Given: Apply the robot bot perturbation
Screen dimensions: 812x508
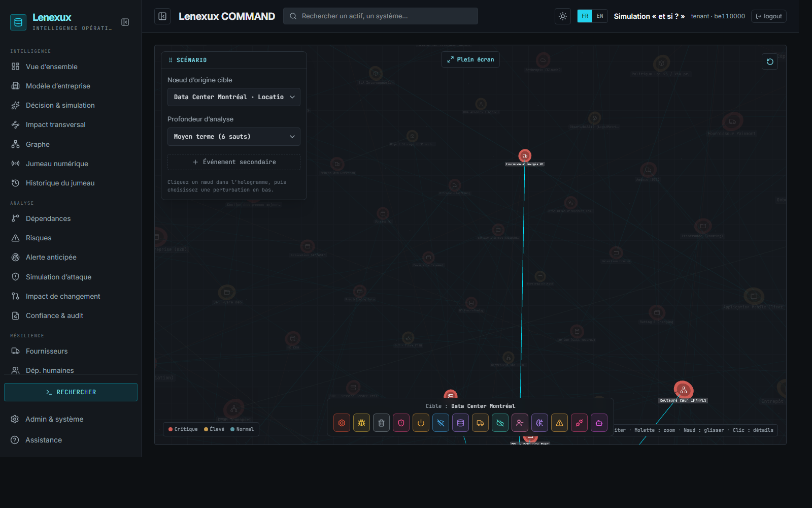Looking at the screenshot, I should tap(599, 423).
